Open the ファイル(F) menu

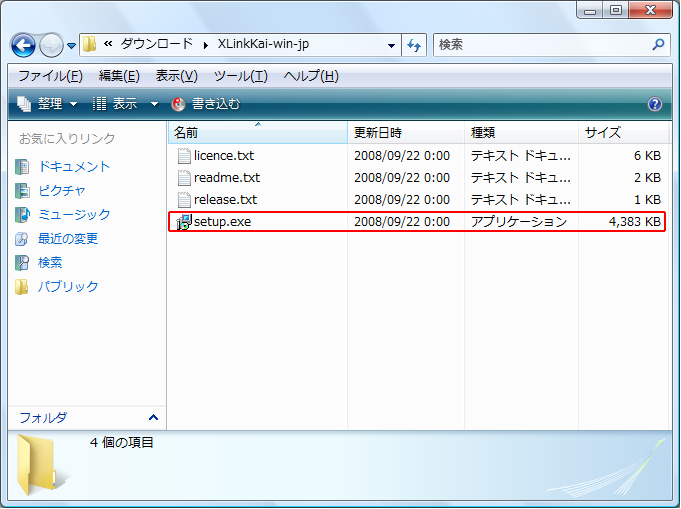(x=50, y=76)
